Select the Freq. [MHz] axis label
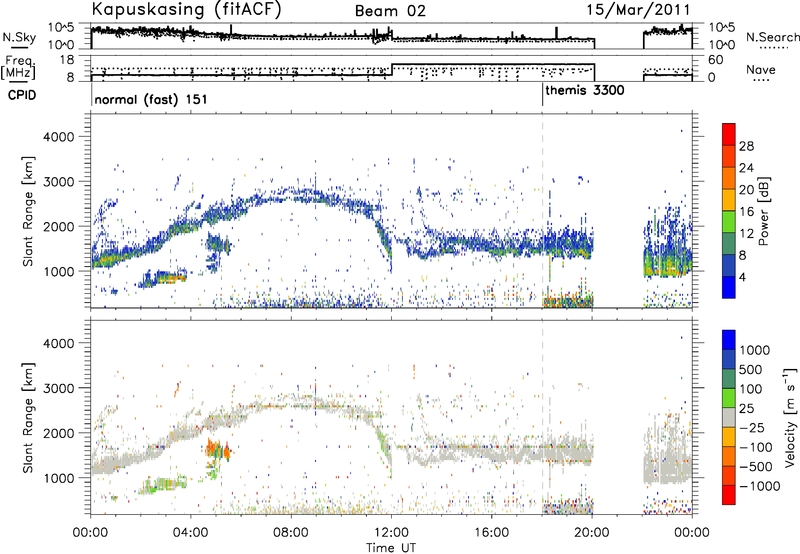The width and height of the screenshot is (800, 554). tap(19, 68)
